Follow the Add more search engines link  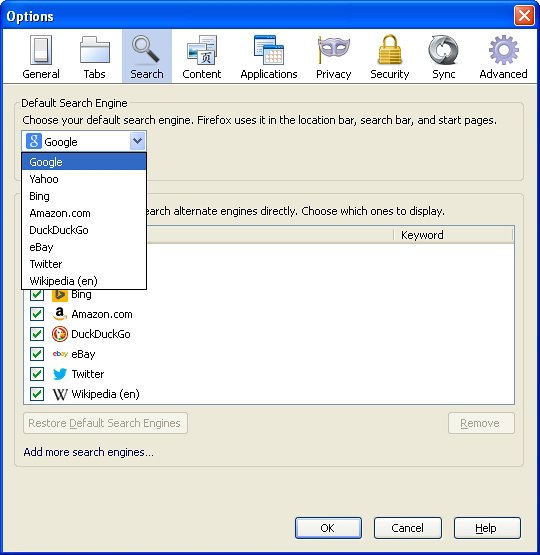pyautogui.click(x=88, y=452)
